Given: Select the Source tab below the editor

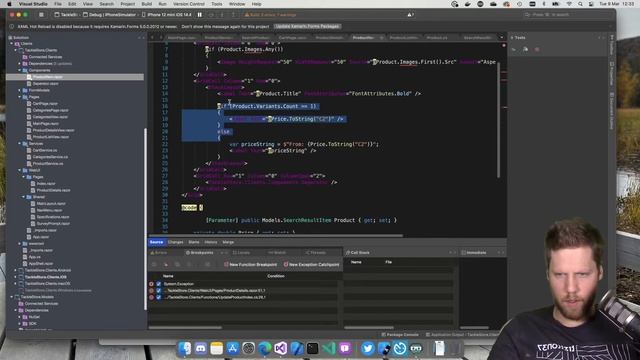Looking at the screenshot, I should click(x=156, y=242).
